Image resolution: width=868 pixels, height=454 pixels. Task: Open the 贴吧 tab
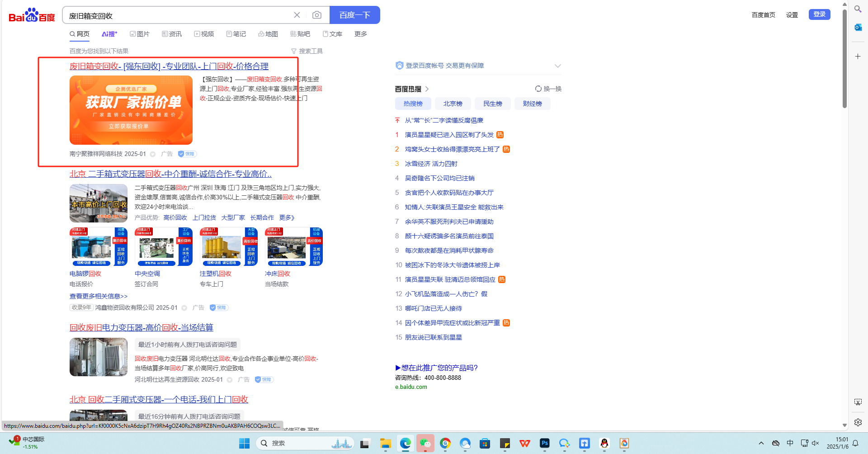[x=300, y=34]
